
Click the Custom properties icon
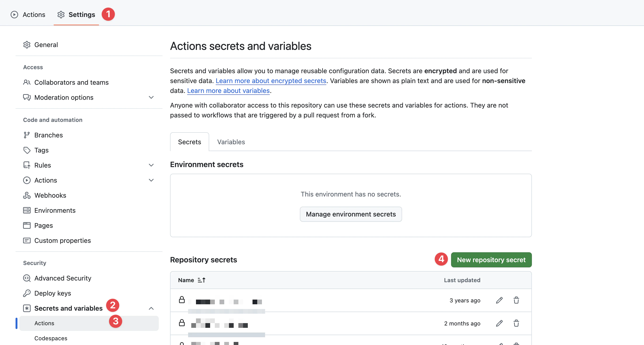coord(27,240)
